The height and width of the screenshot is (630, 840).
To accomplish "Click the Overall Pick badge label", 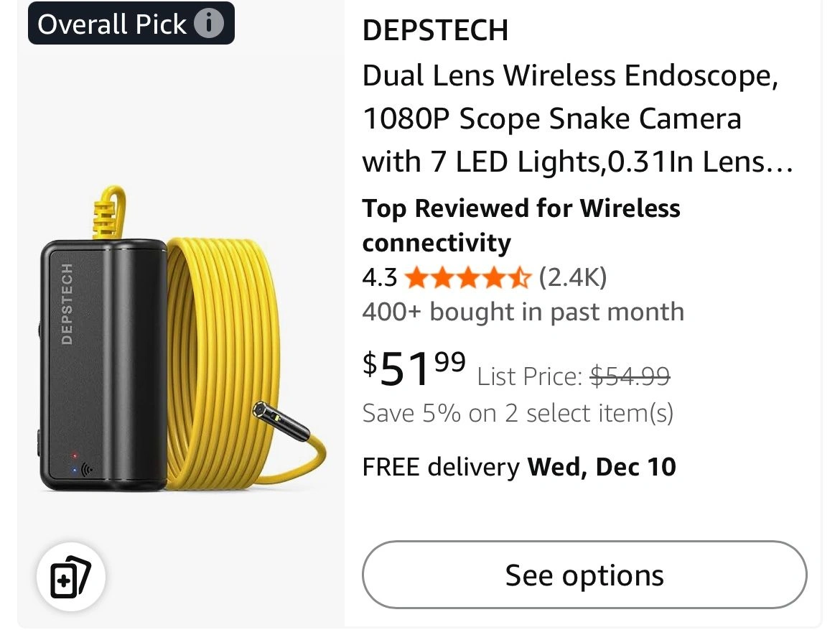I will tap(111, 24).
